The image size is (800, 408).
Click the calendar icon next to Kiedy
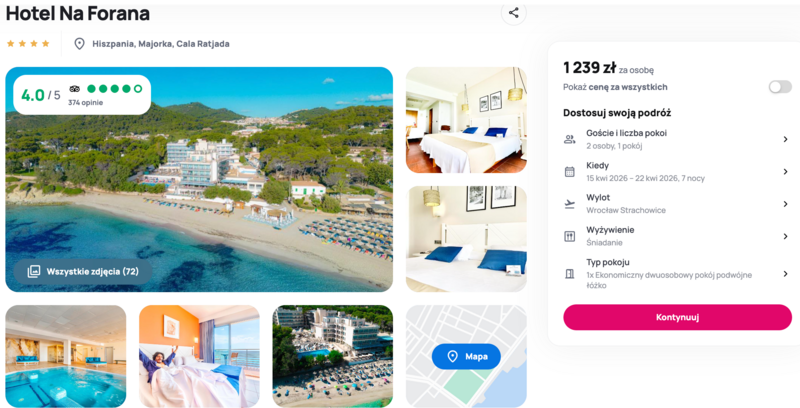569,172
